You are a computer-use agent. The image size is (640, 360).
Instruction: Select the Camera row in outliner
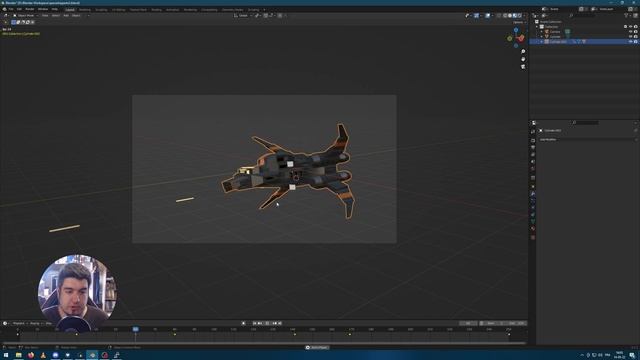pos(584,31)
